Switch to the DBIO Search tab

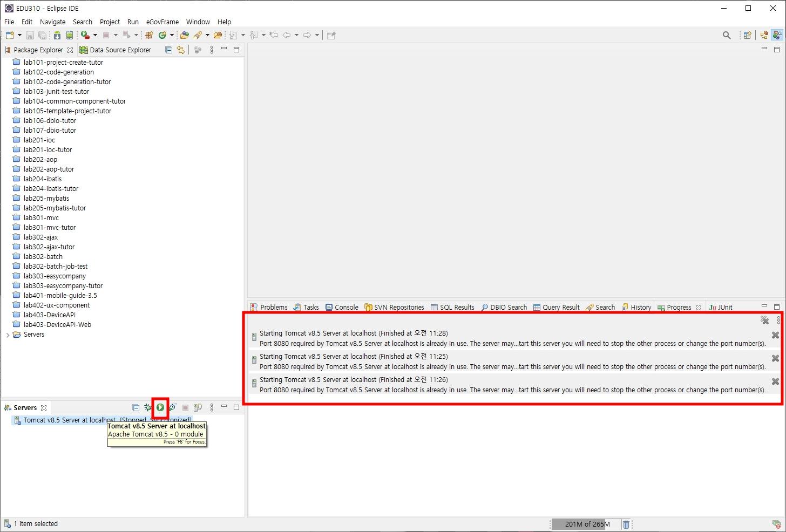(504, 308)
